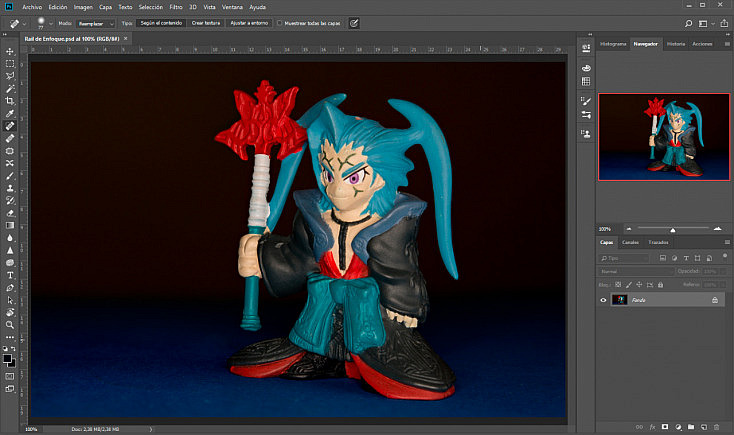Open the brush preset picker arrow

coord(51,23)
